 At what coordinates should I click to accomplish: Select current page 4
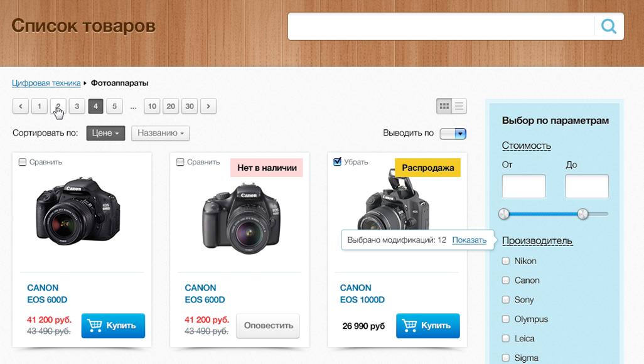[95, 107]
